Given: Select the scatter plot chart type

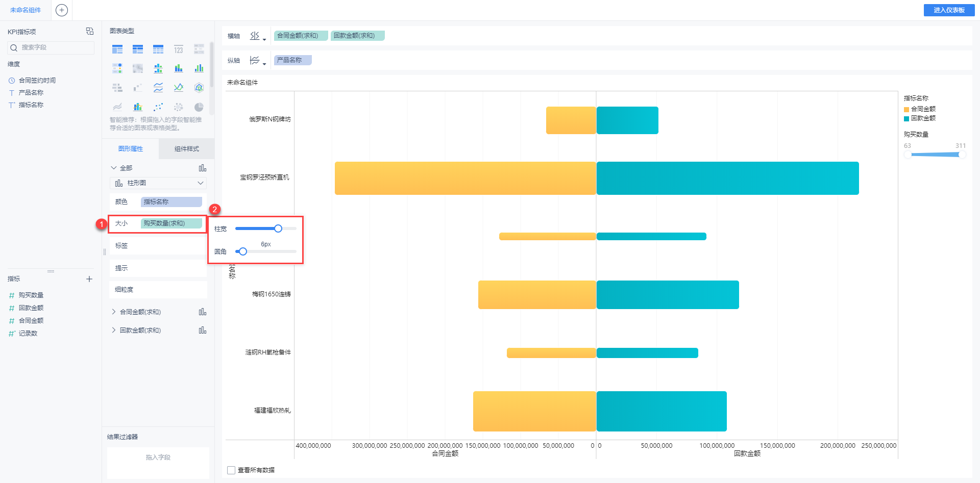Looking at the screenshot, I should 158,107.
